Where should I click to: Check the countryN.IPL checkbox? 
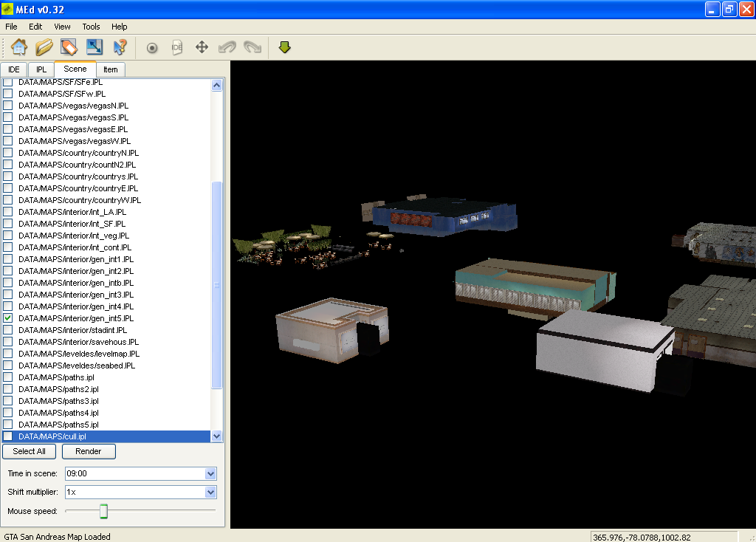(7, 152)
